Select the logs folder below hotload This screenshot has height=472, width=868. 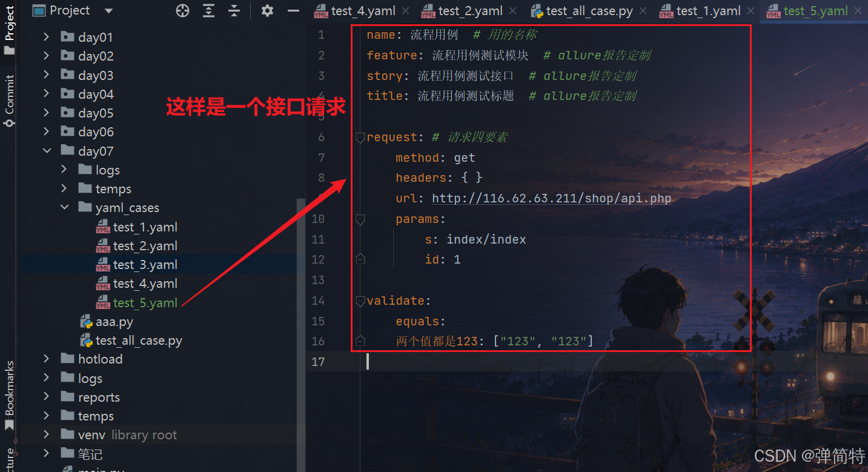[x=90, y=378]
